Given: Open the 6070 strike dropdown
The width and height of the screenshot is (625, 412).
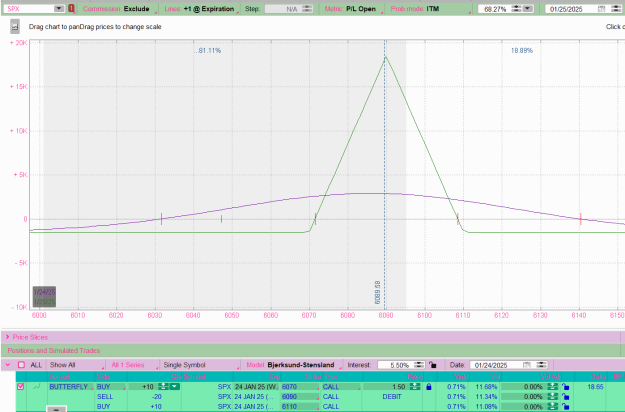Looking at the screenshot, I should [300, 386].
